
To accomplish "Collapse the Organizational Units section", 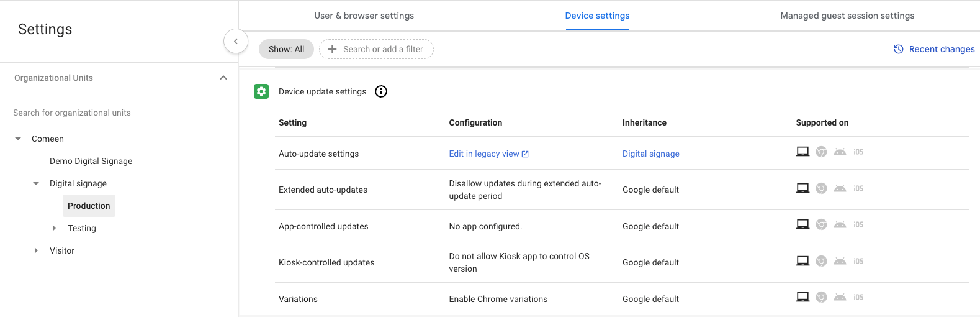I will point(223,78).
